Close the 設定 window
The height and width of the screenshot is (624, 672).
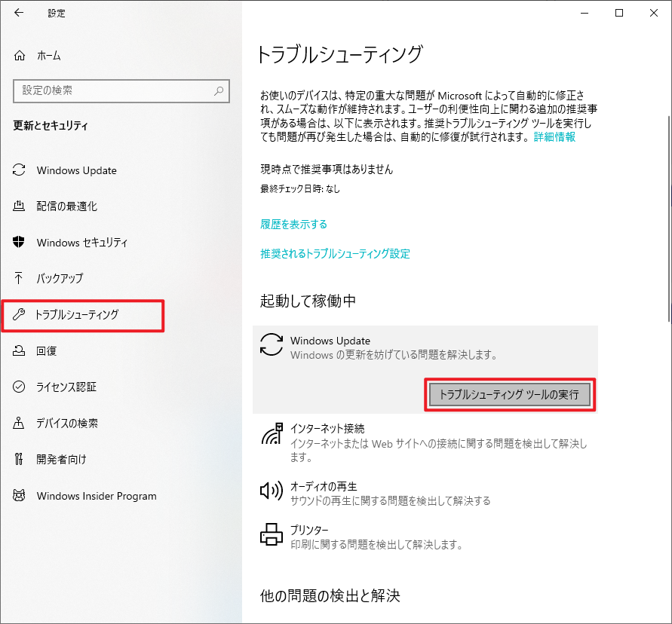(x=654, y=13)
